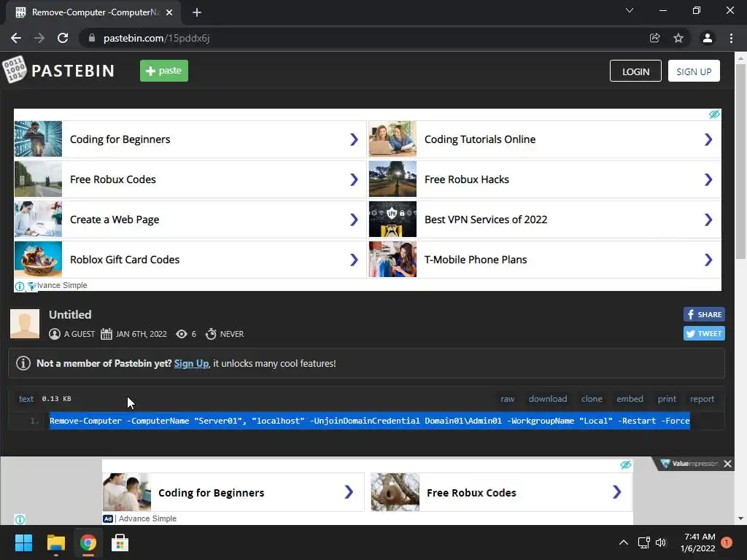Open the tab search dropdown
The width and height of the screenshot is (747, 560).
pos(630,10)
